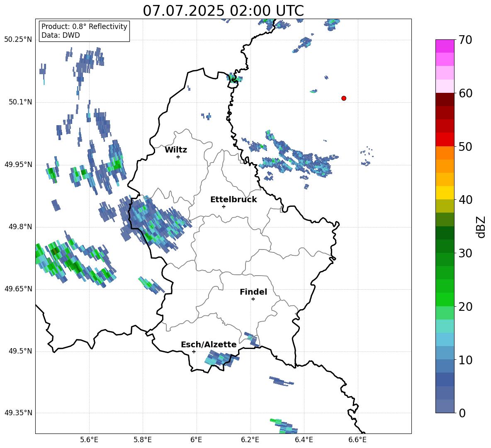Click the 6°E longitude label
Image resolution: width=491 pixels, height=448 pixels.
[x=196, y=440]
